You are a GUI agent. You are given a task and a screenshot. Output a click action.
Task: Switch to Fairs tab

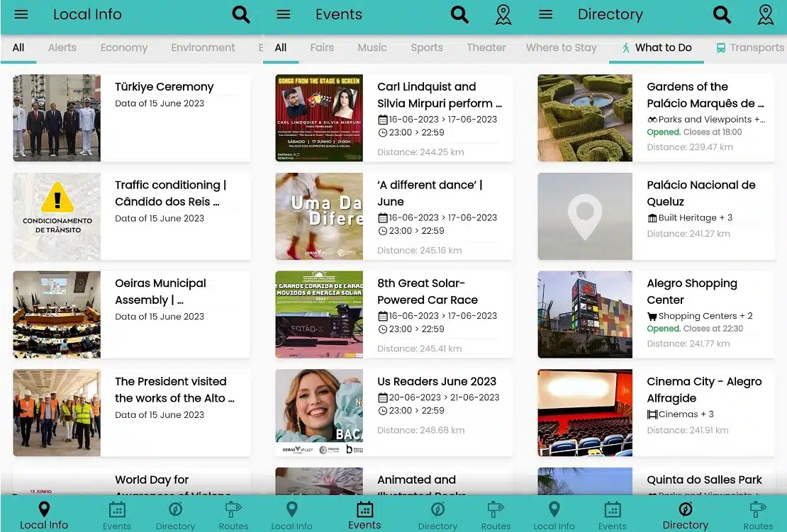[322, 47]
